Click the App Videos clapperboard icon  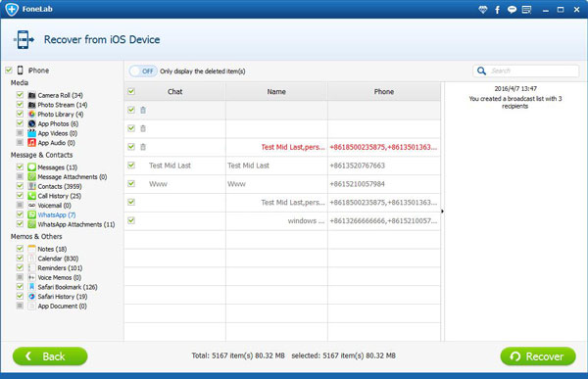coord(32,133)
